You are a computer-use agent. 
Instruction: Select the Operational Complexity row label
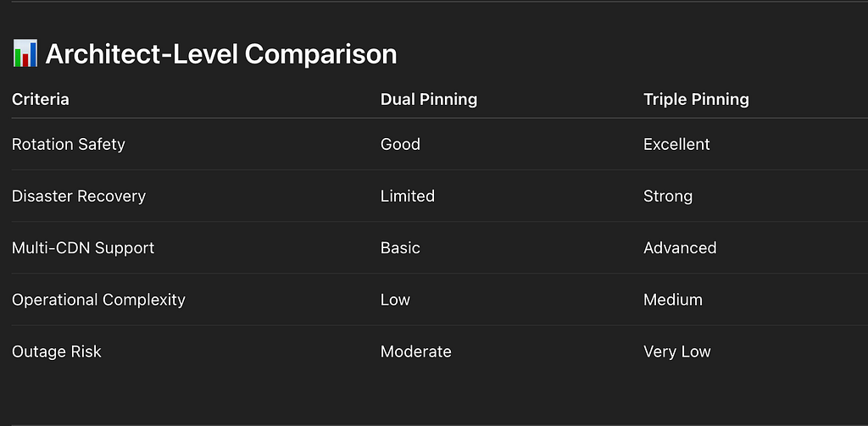click(x=98, y=300)
